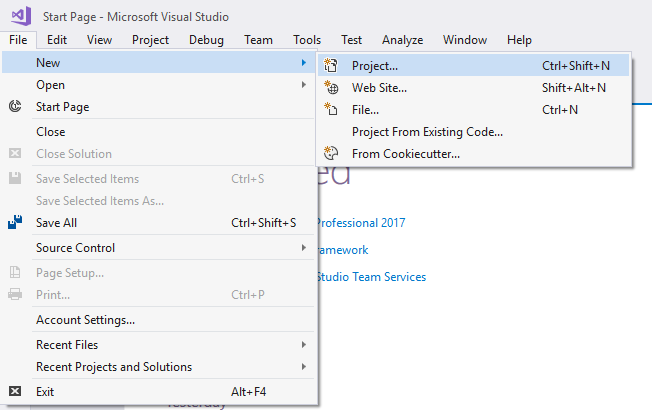652x410 pixels.
Task: Select Close in the File menu
Action: pyautogui.click(x=158, y=131)
